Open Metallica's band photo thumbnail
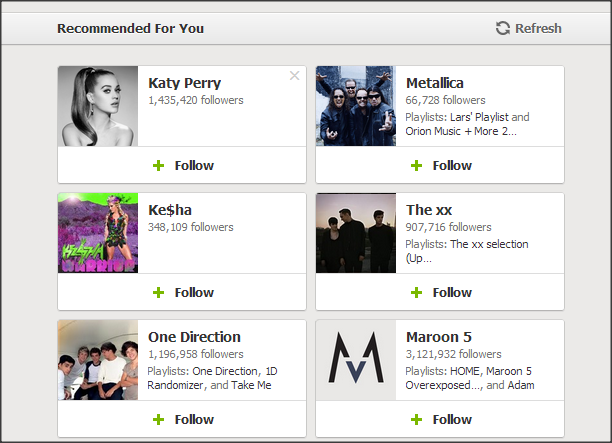Screen dimensions: 612x443 coord(356,106)
